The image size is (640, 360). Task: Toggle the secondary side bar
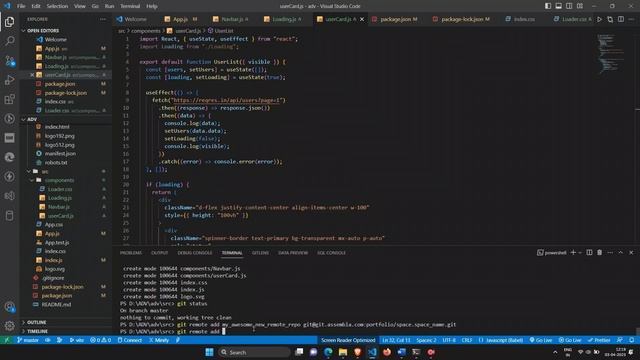(x=569, y=6)
